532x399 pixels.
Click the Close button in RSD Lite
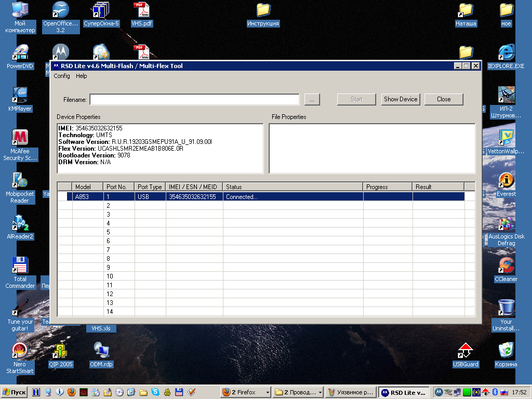[444, 99]
